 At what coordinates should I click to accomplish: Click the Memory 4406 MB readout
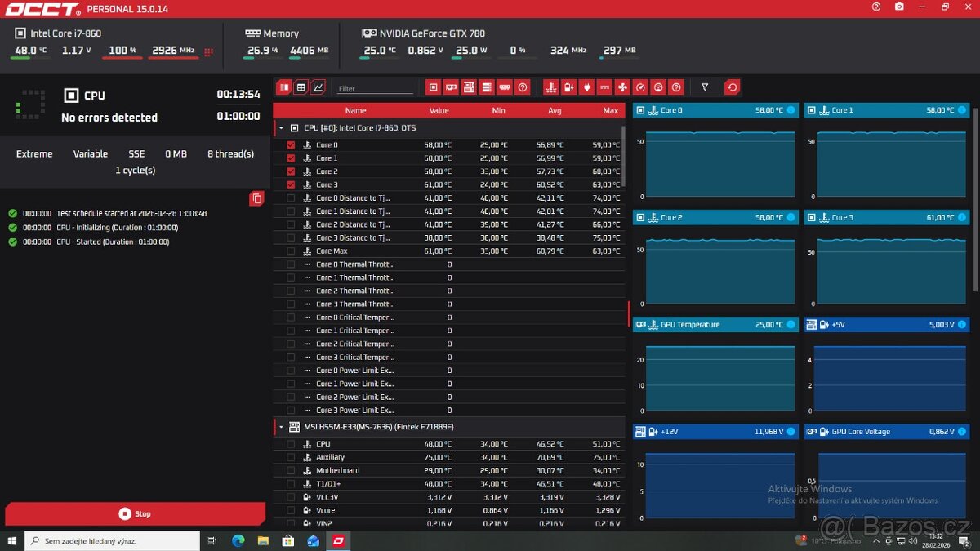tap(309, 51)
